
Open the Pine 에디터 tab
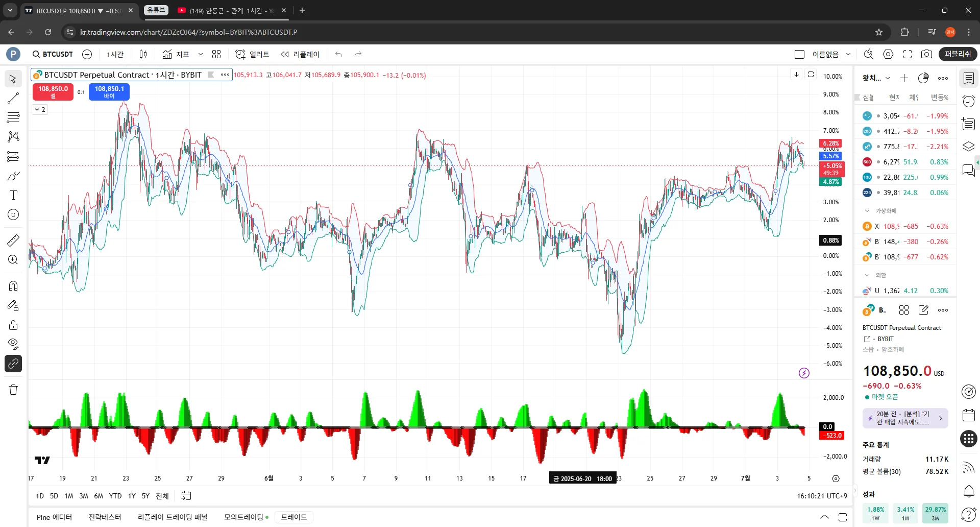pyautogui.click(x=54, y=517)
